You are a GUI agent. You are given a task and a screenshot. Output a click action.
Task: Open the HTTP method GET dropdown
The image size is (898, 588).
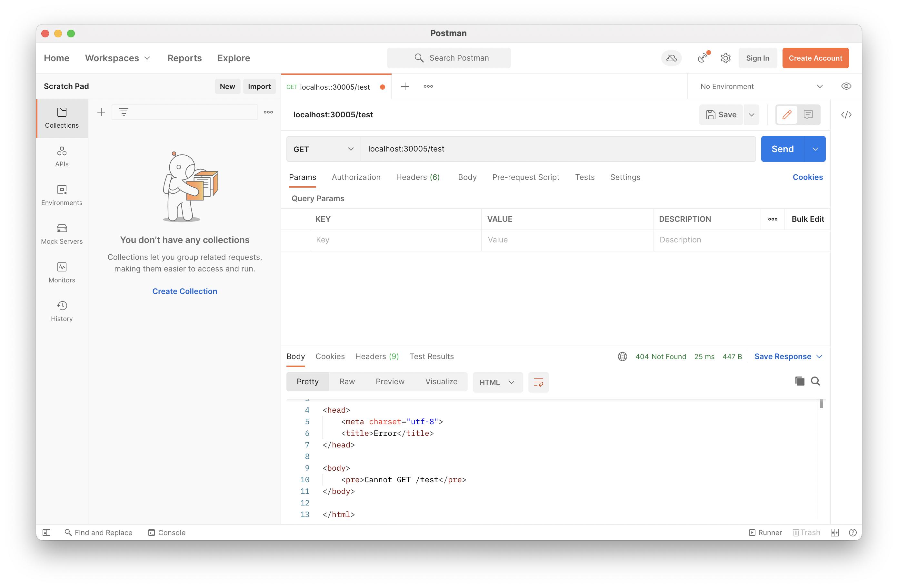[323, 149]
